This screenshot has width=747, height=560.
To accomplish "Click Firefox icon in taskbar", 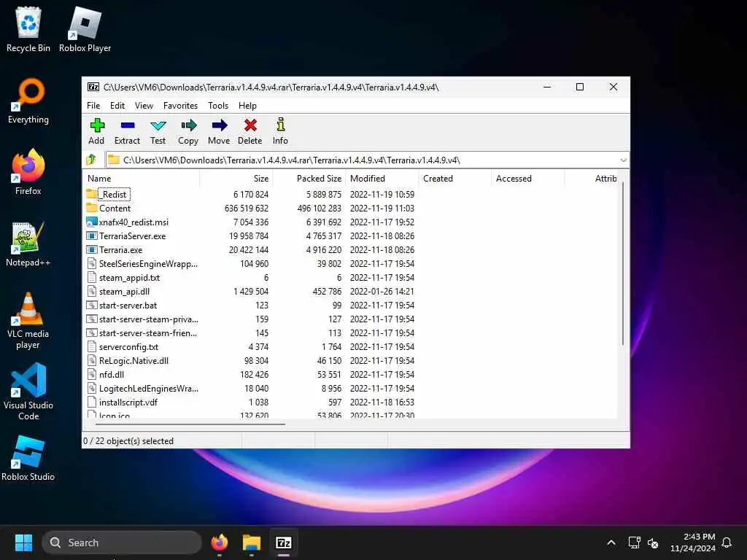I will point(219,542).
